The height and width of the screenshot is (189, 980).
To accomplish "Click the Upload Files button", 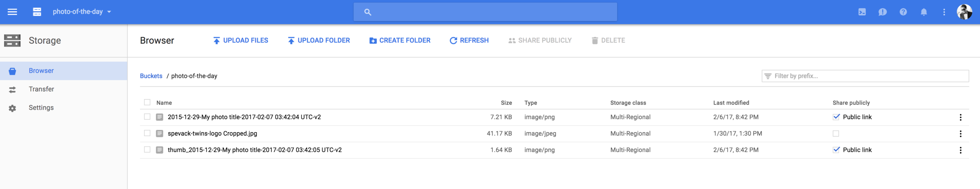I will [x=240, y=40].
